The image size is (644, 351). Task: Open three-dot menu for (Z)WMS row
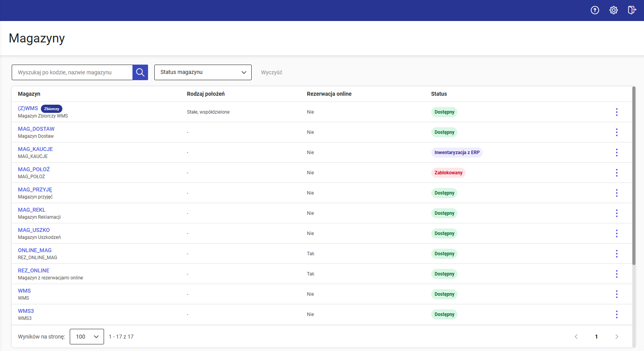pos(616,112)
